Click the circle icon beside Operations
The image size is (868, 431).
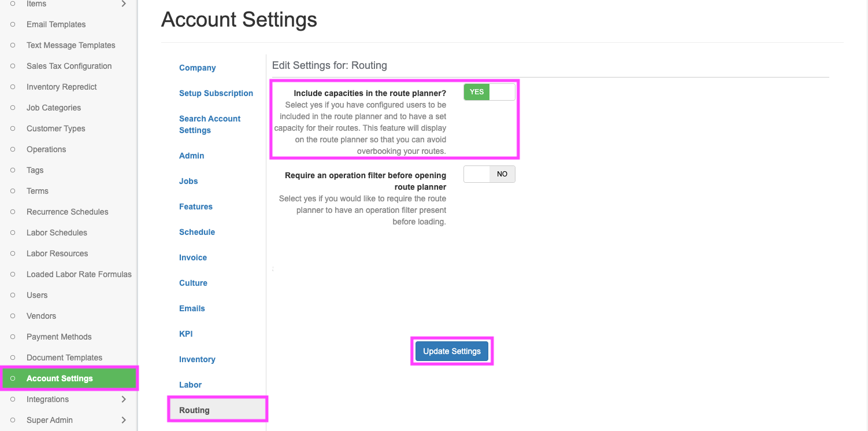13,149
